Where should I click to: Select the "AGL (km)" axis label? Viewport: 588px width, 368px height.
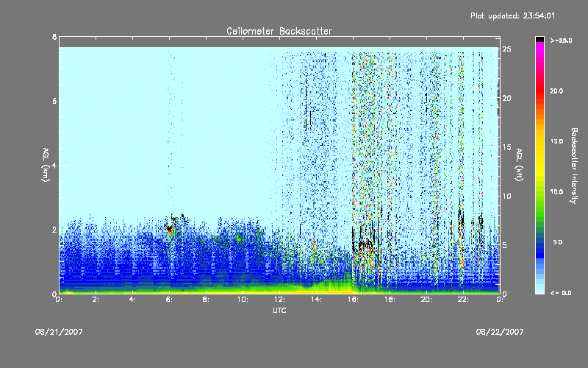pyautogui.click(x=46, y=165)
